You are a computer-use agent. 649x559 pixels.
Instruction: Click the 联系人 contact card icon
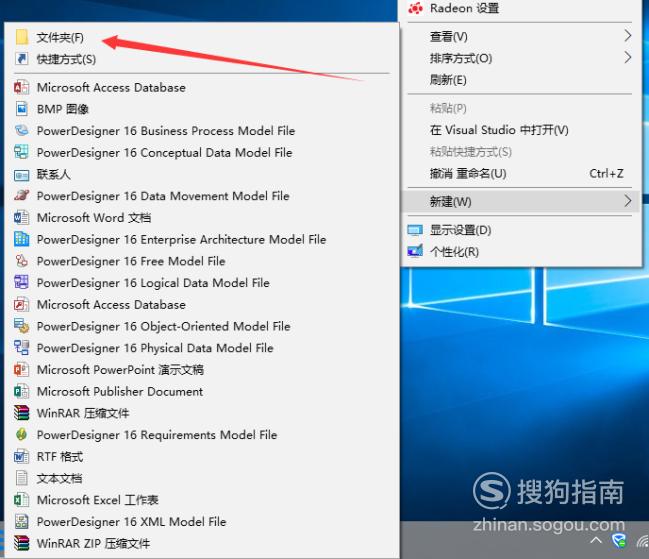[22, 175]
